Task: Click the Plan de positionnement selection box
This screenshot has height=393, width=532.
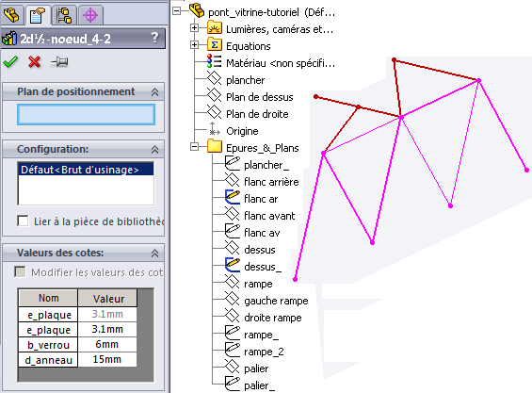Action: click(87, 114)
